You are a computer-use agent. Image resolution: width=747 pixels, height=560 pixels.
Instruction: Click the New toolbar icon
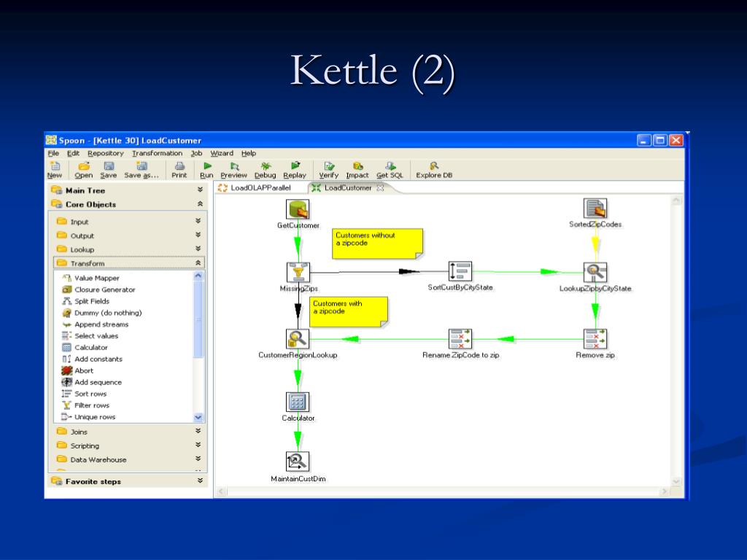pyautogui.click(x=55, y=166)
